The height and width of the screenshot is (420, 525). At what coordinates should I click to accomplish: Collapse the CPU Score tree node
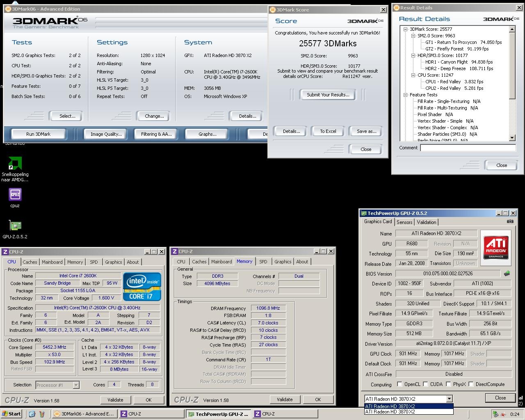(x=413, y=75)
